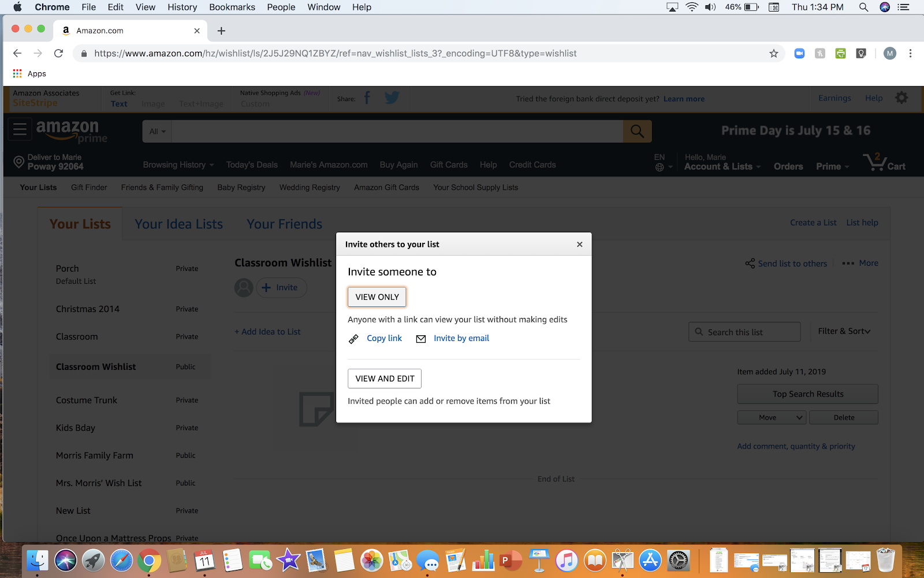Click the Chrome address bar URL
924x578 pixels.
(335, 53)
